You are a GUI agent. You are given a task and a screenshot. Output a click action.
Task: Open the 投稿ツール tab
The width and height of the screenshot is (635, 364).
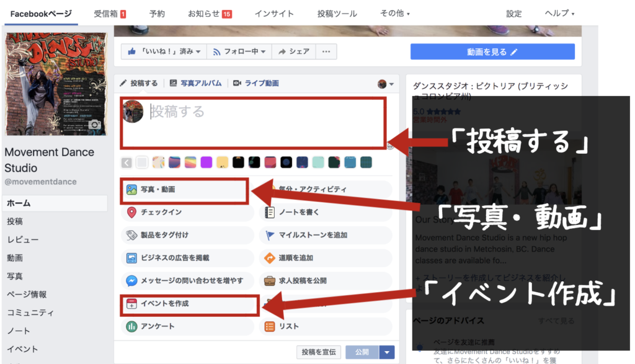point(337,14)
